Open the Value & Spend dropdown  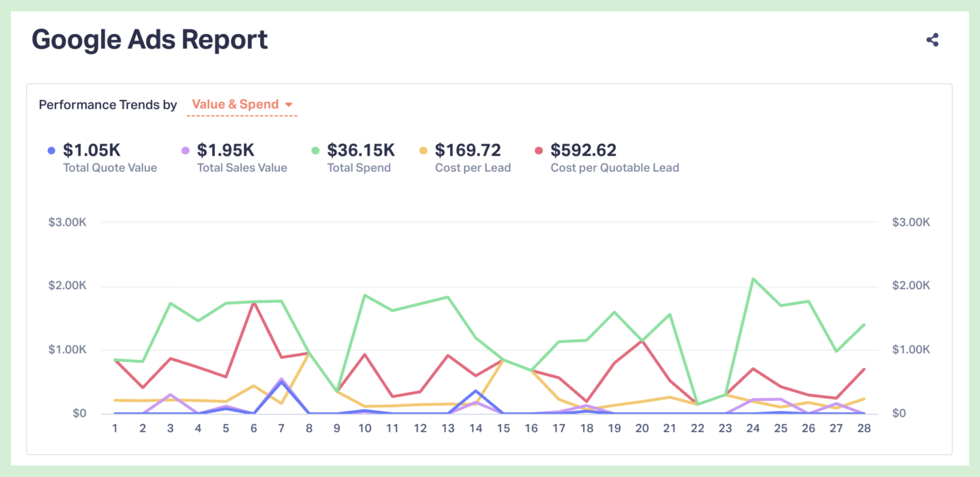[235, 104]
